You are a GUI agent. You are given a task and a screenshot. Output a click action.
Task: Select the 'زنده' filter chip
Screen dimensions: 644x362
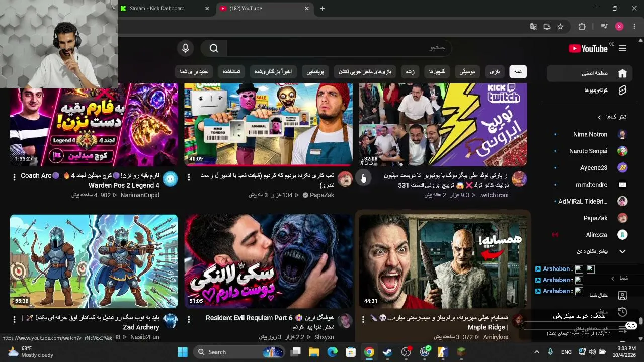point(410,72)
